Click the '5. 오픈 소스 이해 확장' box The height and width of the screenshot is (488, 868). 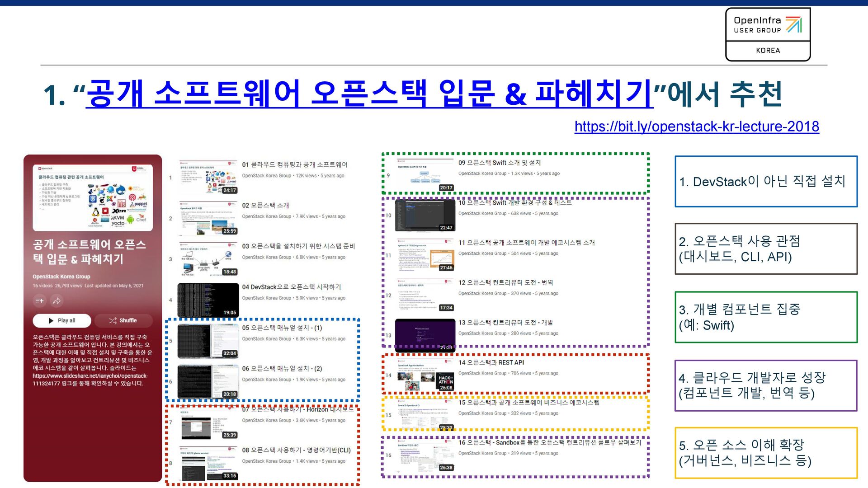click(766, 453)
